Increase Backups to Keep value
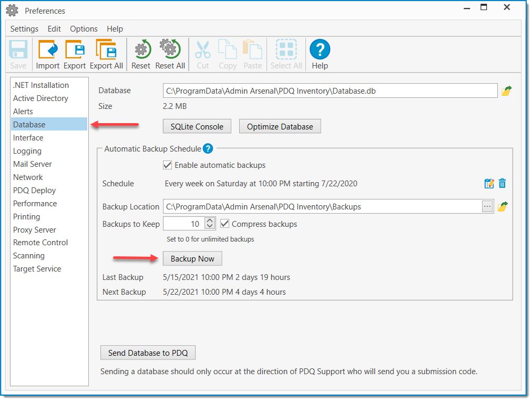Image resolution: width=532 pixels, height=401 pixels. pyautogui.click(x=210, y=220)
